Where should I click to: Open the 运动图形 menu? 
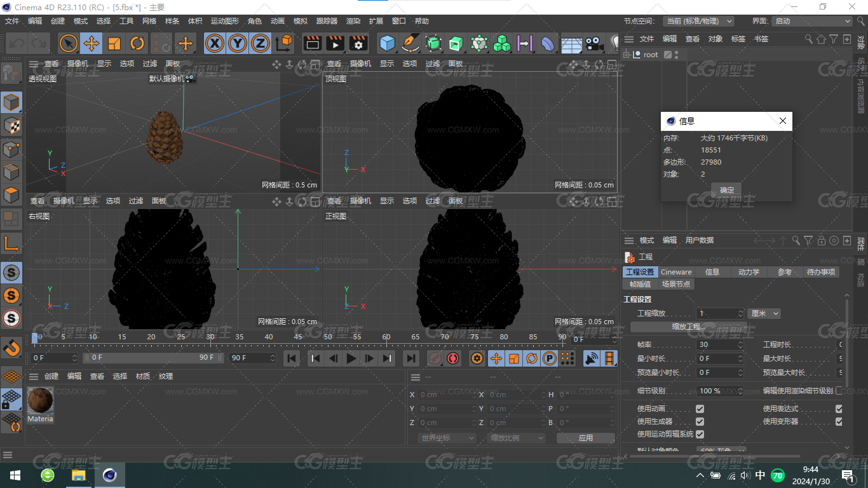(x=226, y=21)
